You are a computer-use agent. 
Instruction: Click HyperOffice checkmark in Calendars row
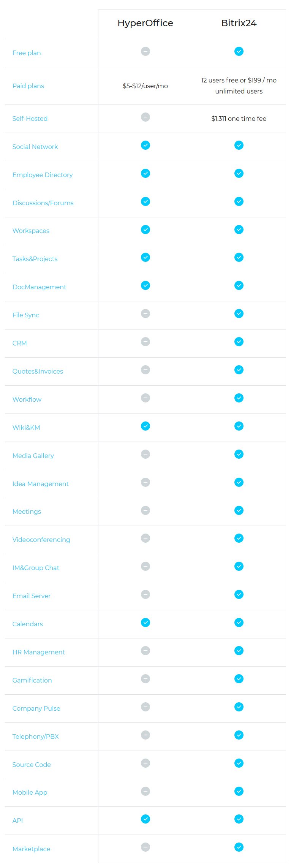(145, 622)
